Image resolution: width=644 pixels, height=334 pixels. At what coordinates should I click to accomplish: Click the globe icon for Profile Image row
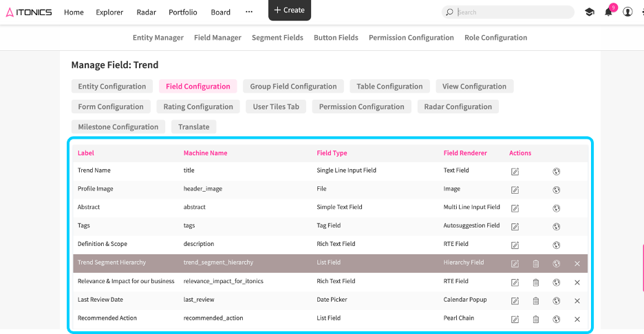pyautogui.click(x=556, y=190)
